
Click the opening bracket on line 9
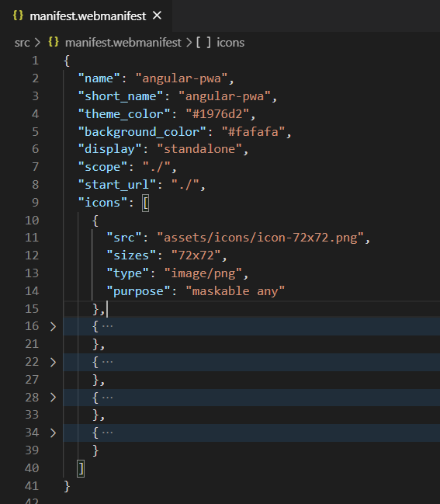pyautogui.click(x=145, y=203)
